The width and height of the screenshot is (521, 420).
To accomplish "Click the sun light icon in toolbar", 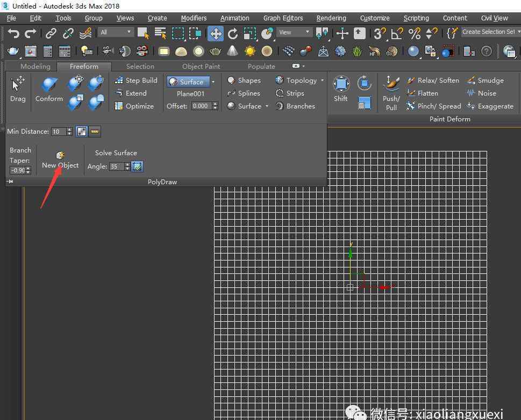I will pyautogui.click(x=250, y=51).
